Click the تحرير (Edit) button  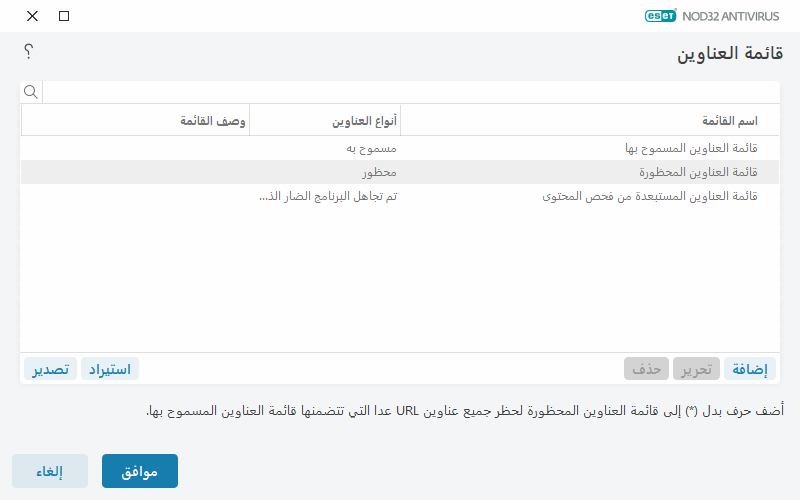[696, 369]
